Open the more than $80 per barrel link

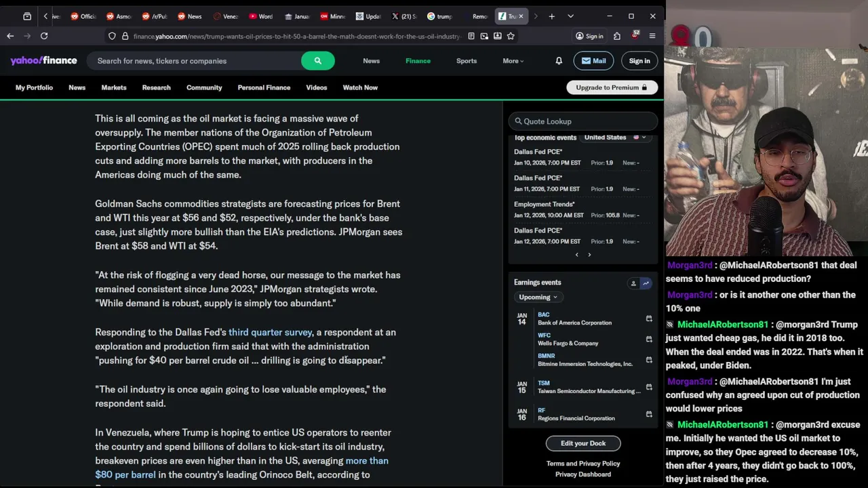(241, 468)
